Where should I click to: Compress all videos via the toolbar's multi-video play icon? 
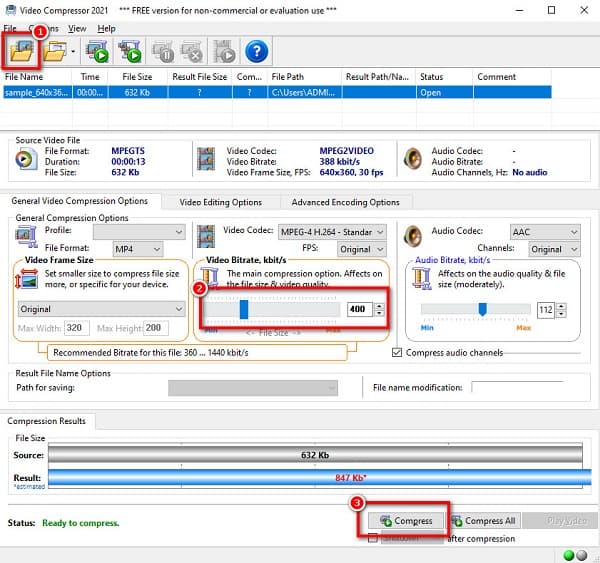tap(130, 51)
